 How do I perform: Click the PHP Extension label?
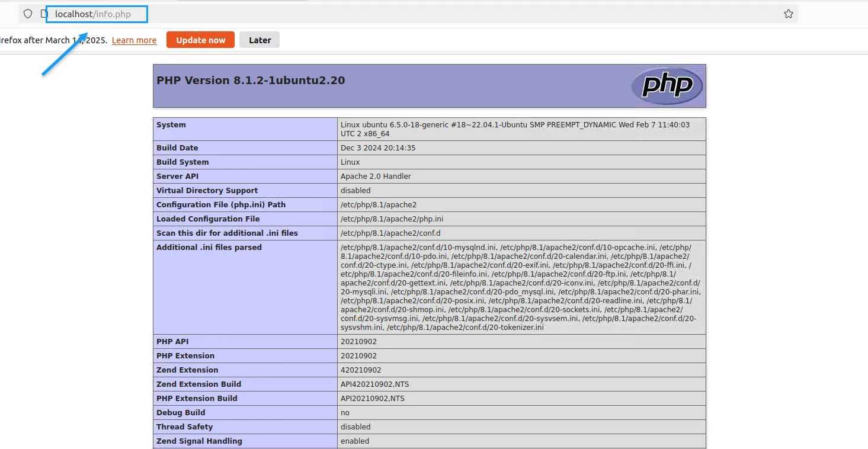185,356
